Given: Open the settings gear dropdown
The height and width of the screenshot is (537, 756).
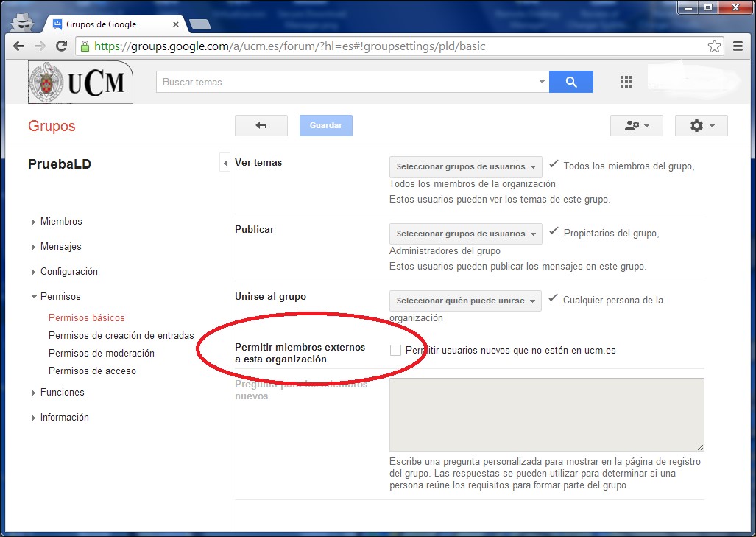Looking at the screenshot, I should (701, 125).
